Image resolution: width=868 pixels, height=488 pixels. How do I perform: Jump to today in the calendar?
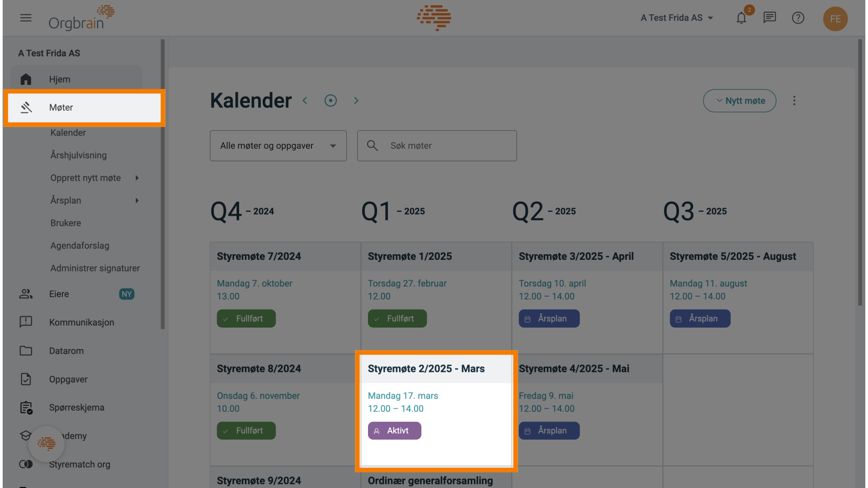coord(330,101)
